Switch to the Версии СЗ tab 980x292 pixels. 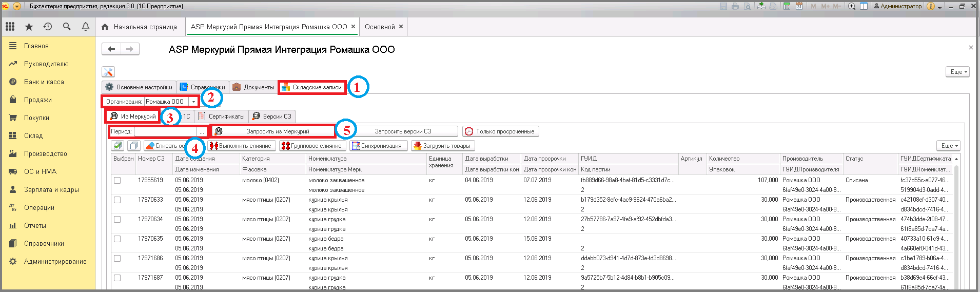272,116
